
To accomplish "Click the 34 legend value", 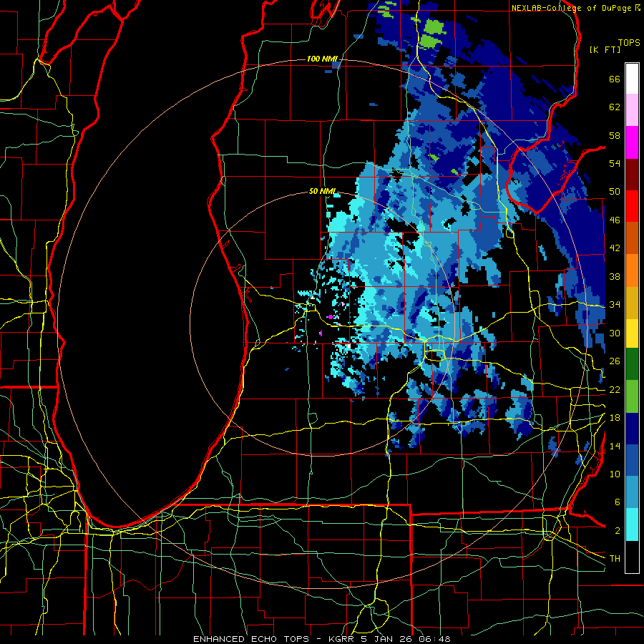I will coord(615,305).
